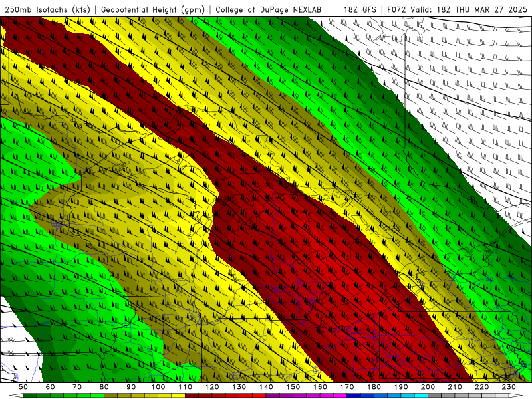Screen dimensions: 532x399
Task: Click the '18Z GFS' model run text
Action: 360,10
